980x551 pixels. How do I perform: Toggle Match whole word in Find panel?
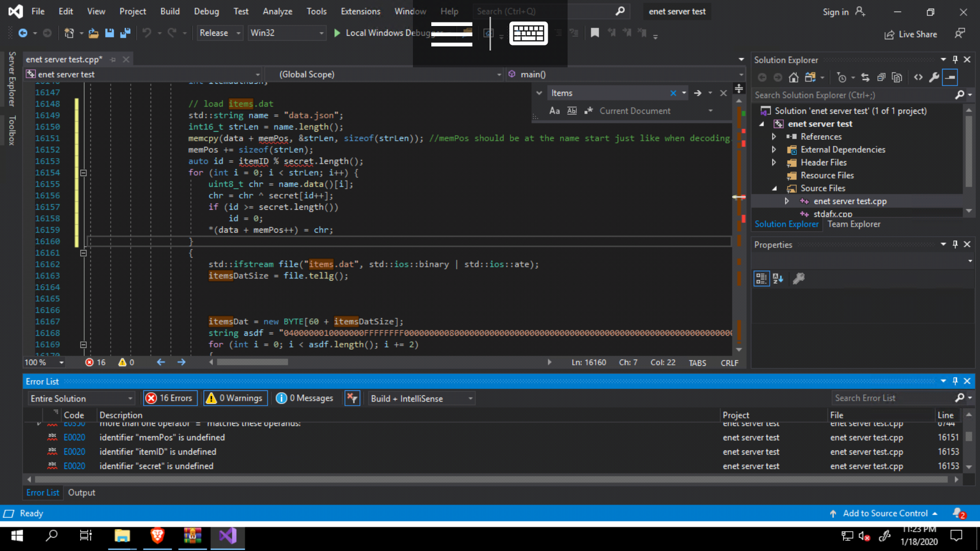572,111
